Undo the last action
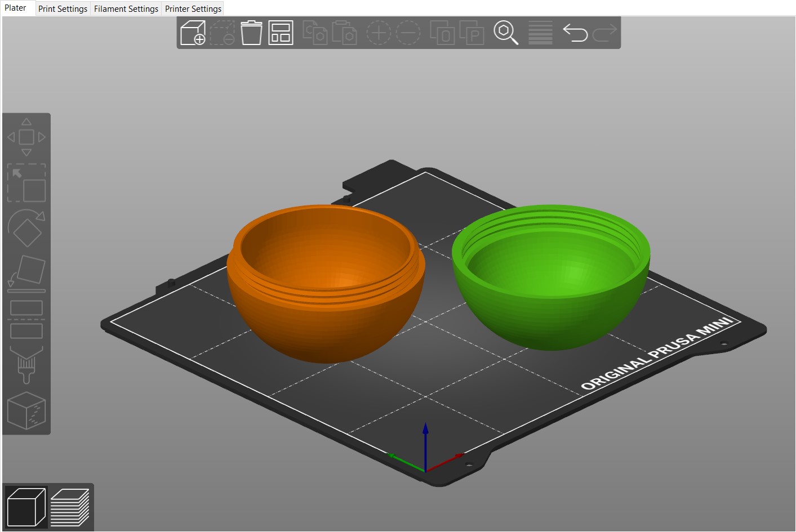The width and height of the screenshot is (796, 532). click(575, 33)
